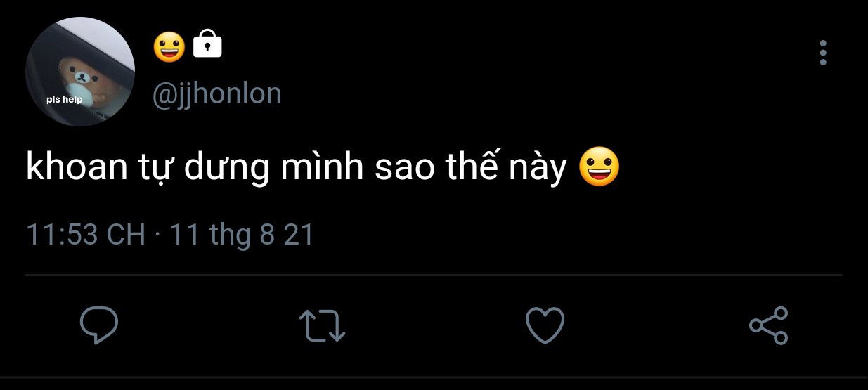
Task: Like the tweet with the heart icon
Action: 545,326
